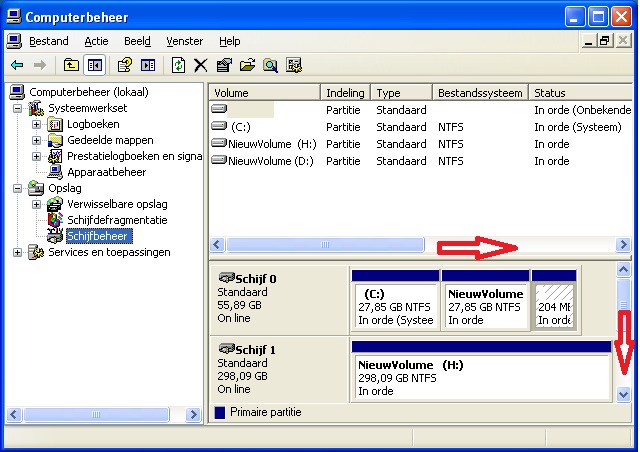This screenshot has height=452, width=640.
Task: Expand the Logboeken node
Action: 36,124
